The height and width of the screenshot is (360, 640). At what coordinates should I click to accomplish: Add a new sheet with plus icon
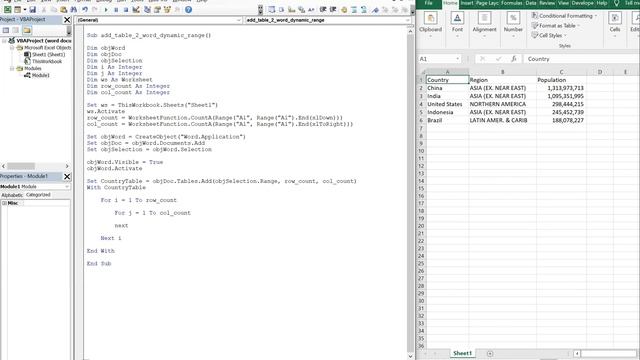pyautogui.click(x=490, y=354)
